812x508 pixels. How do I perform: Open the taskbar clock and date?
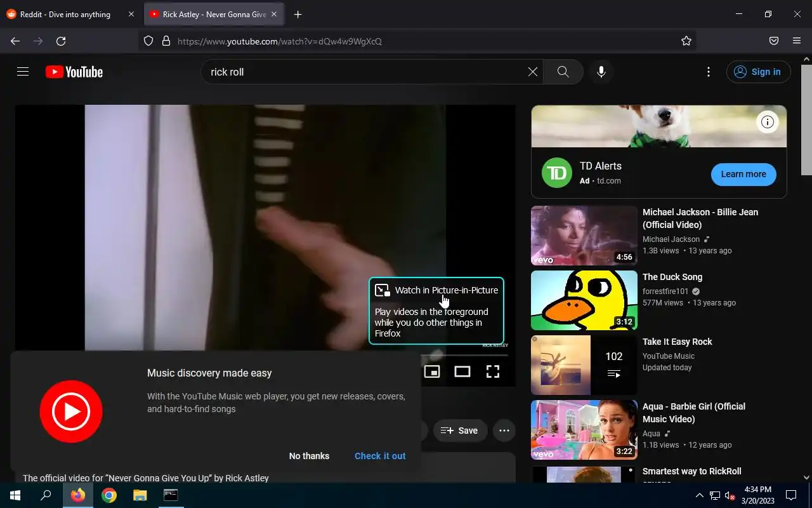tap(757, 495)
